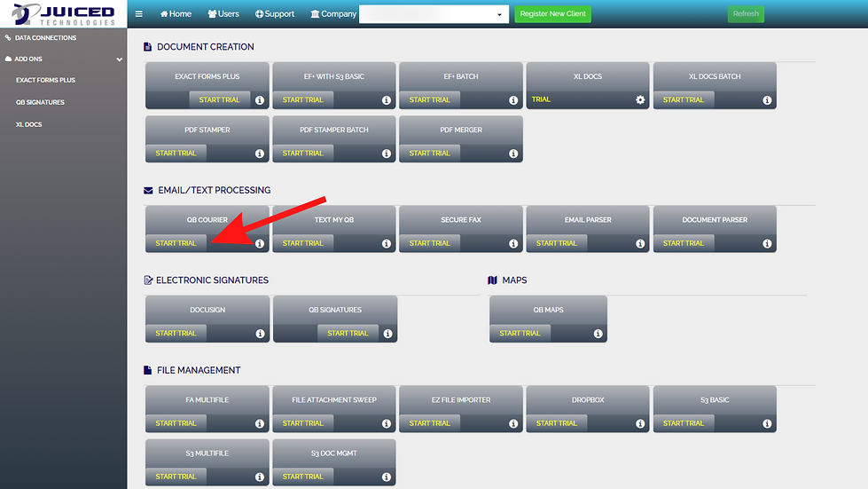Open S3 Basic info icon
The width and height of the screenshot is (868, 489).
767,423
